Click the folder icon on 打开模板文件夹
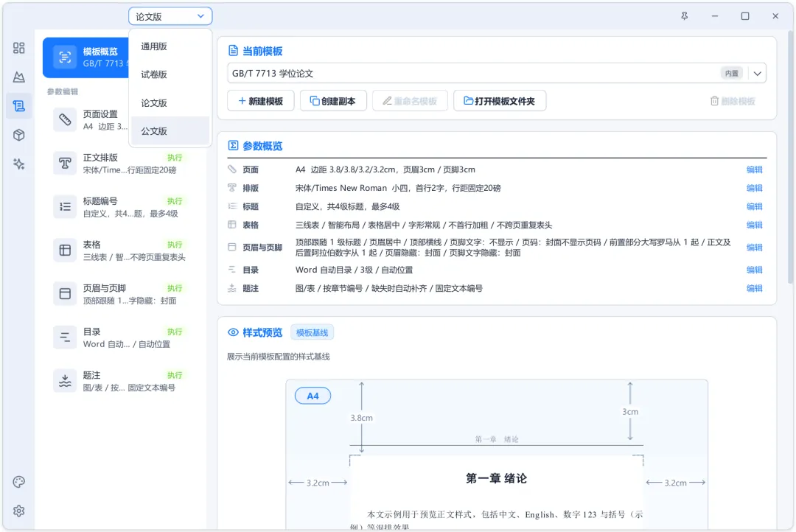796x532 pixels. (x=469, y=101)
